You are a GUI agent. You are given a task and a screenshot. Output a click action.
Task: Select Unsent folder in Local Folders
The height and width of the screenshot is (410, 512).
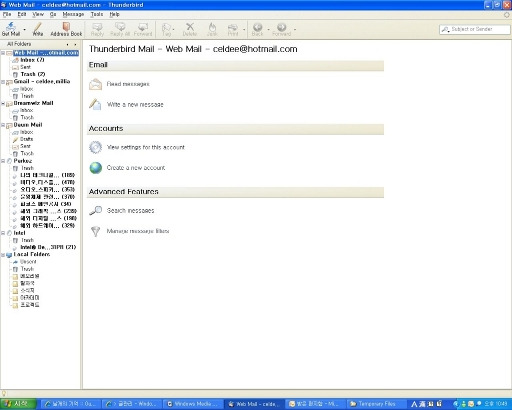[x=28, y=262]
